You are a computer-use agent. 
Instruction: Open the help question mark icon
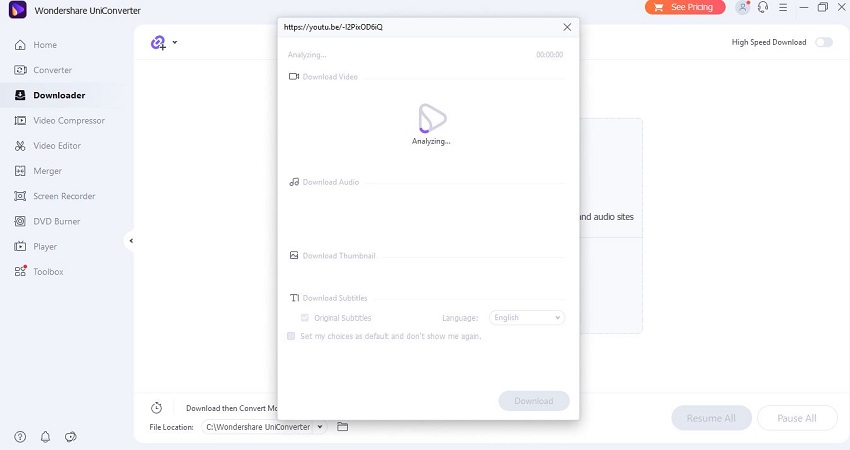[x=20, y=437]
